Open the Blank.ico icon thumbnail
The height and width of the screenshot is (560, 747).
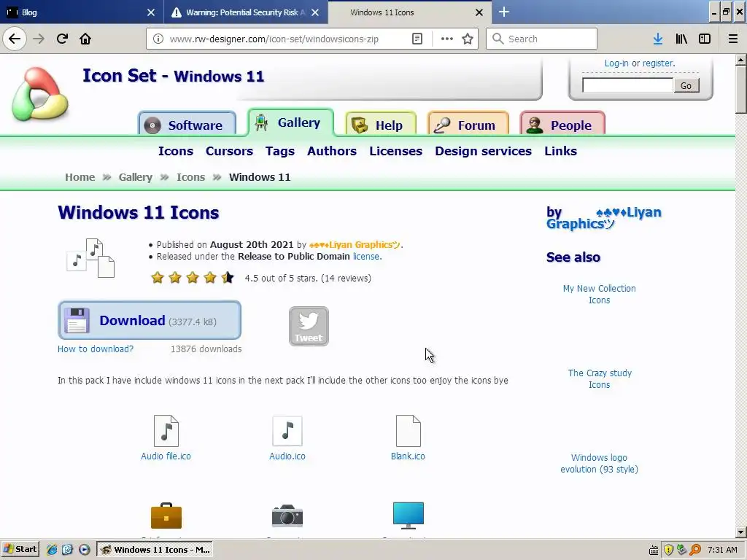[x=409, y=431]
